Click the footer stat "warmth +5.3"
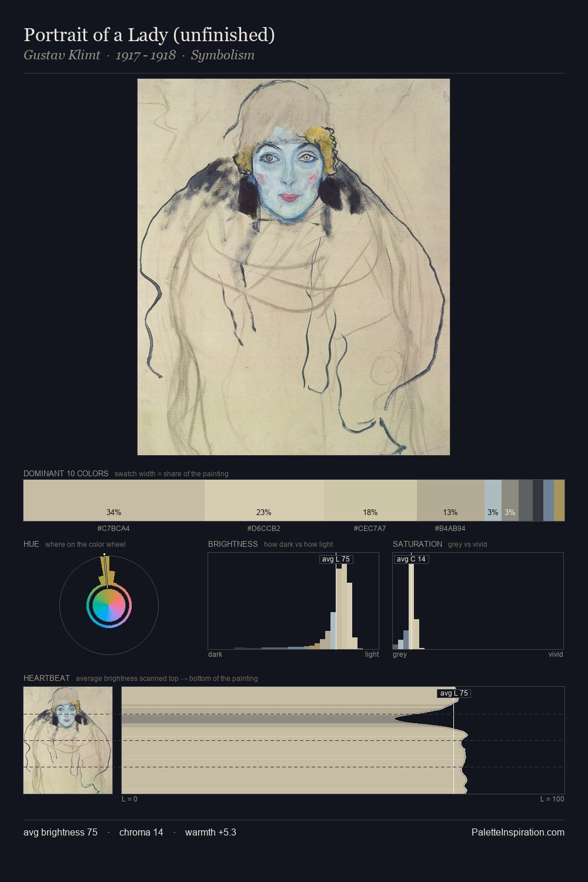Screen dimensions: 588x882 [211, 832]
